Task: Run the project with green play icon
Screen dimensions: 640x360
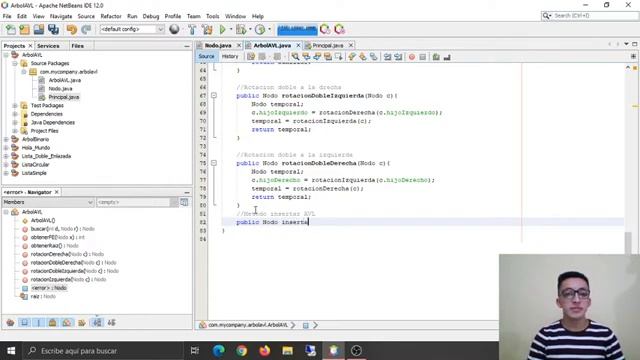Action: 222,29
